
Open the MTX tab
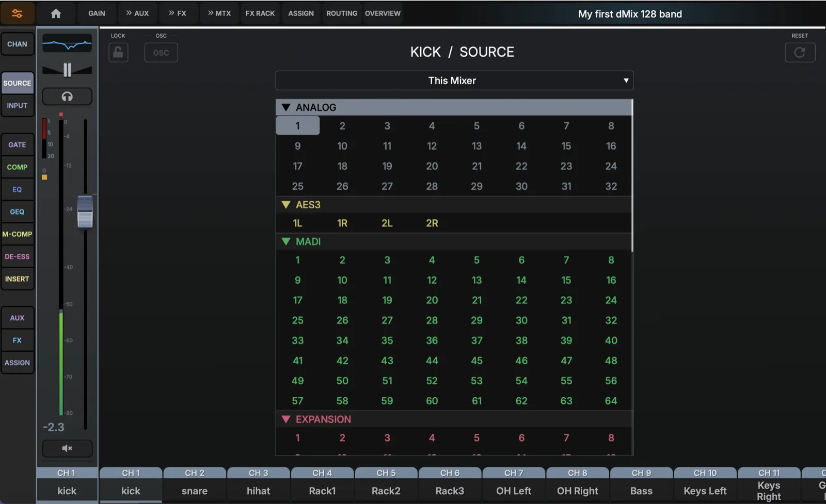tap(219, 13)
